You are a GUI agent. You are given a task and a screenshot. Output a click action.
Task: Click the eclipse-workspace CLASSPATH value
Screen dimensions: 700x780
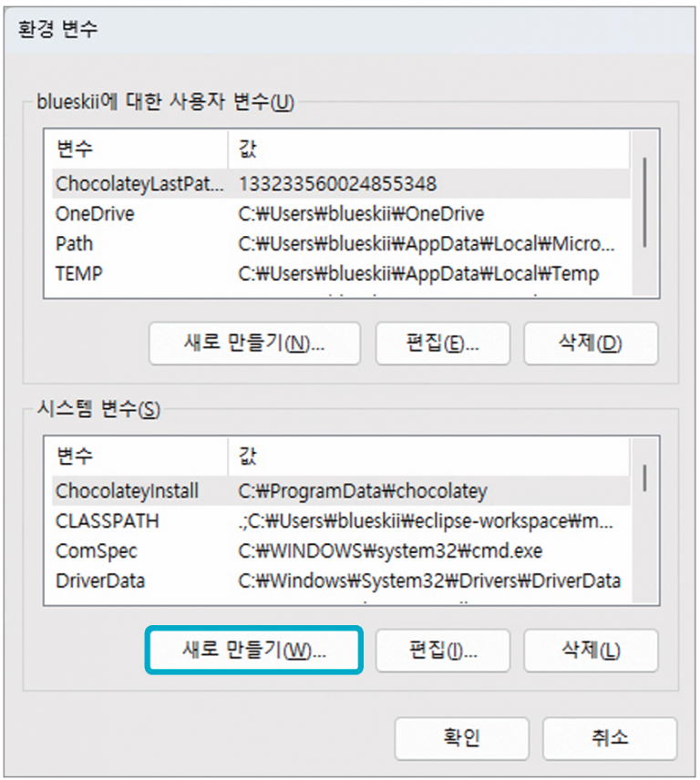426,521
